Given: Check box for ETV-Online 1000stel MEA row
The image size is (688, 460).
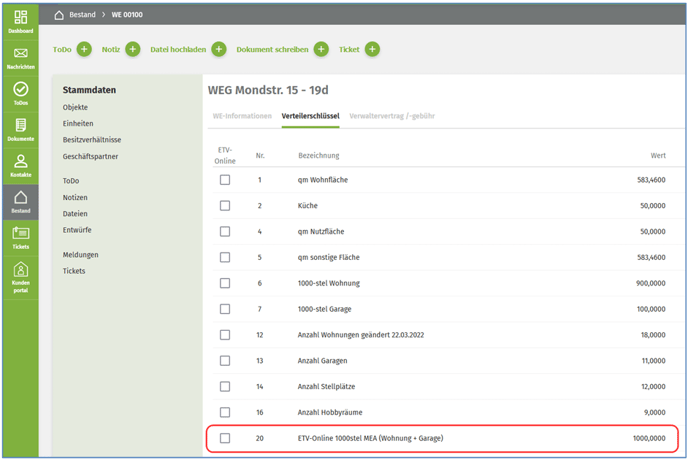Looking at the screenshot, I should tap(225, 438).
